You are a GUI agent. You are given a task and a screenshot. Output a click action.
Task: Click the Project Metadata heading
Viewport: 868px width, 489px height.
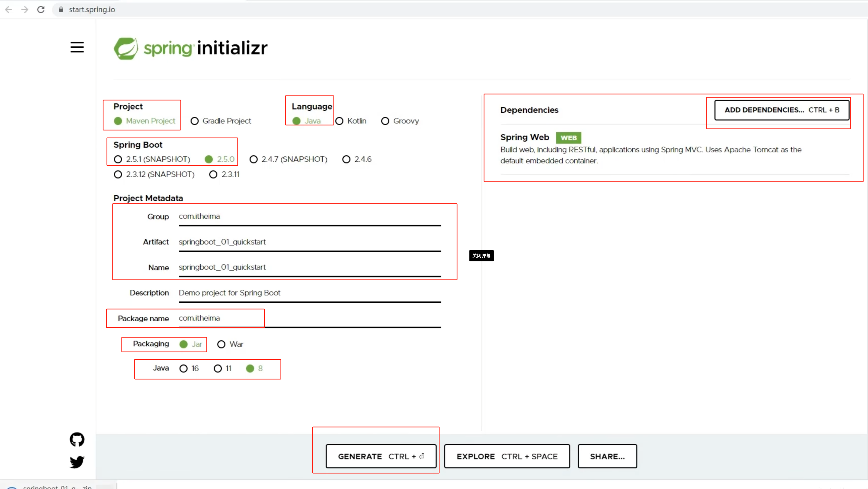[148, 198]
